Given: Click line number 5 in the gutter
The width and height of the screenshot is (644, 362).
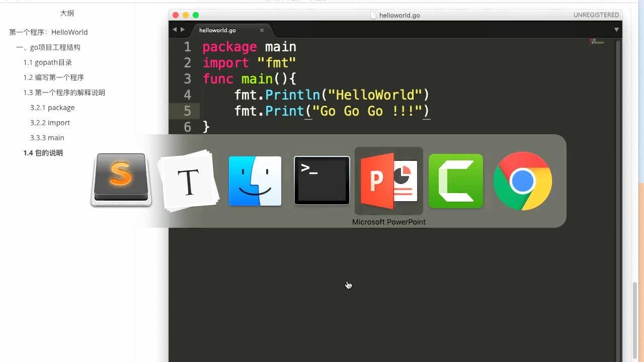Looking at the screenshot, I should [187, 111].
